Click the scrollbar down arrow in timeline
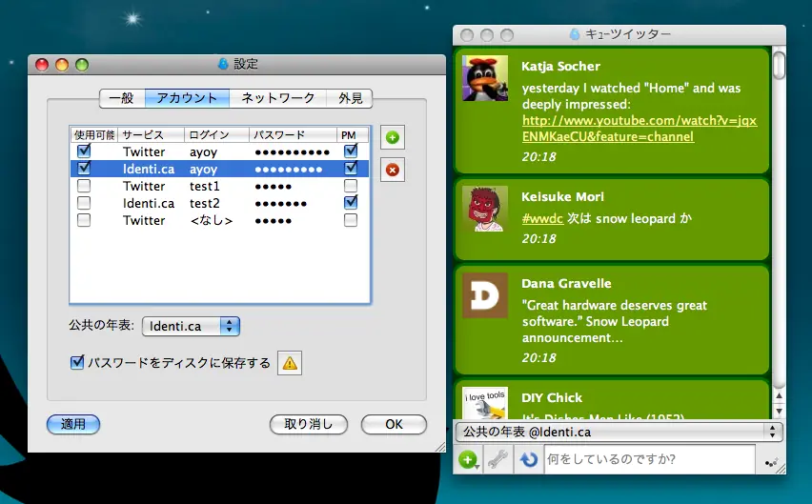This screenshot has width=812, height=504. (779, 412)
